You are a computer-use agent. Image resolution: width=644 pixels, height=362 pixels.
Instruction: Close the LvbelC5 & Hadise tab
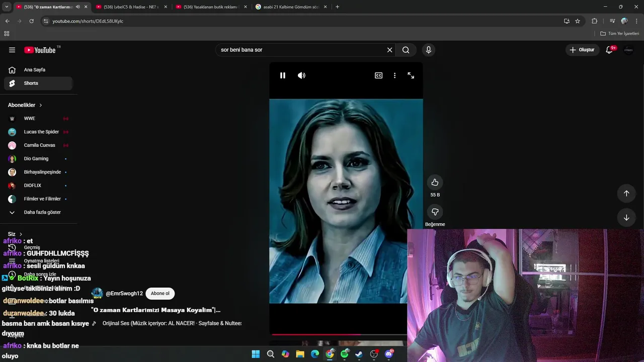pos(166,7)
